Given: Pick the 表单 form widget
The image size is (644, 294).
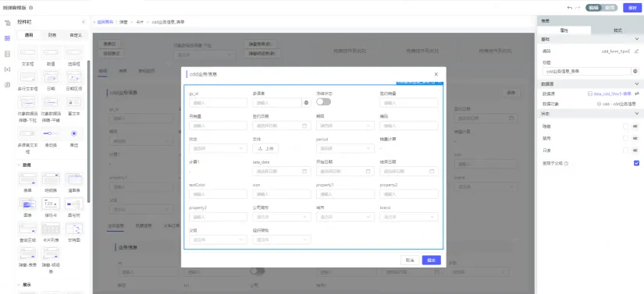Looking at the screenshot, I should coord(28,183).
